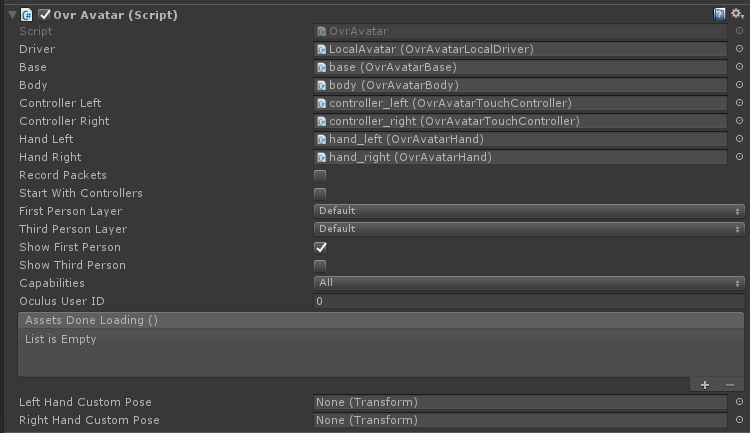This screenshot has height=433, width=752.
Task: Select the controller_left reference field
Action: (x=520, y=103)
